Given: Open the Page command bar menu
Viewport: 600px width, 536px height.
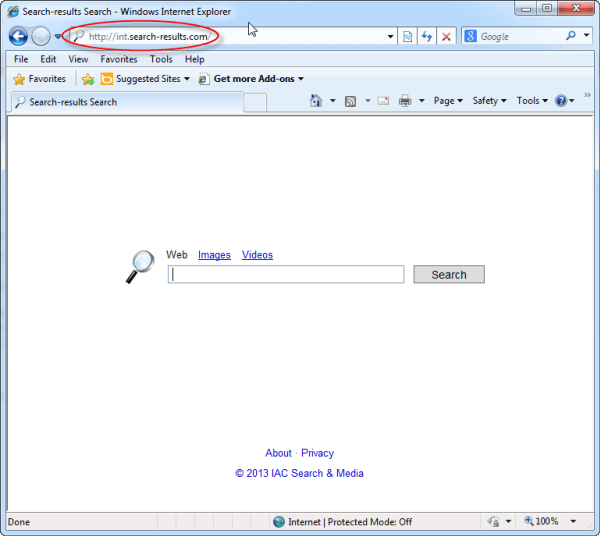Looking at the screenshot, I should [448, 101].
